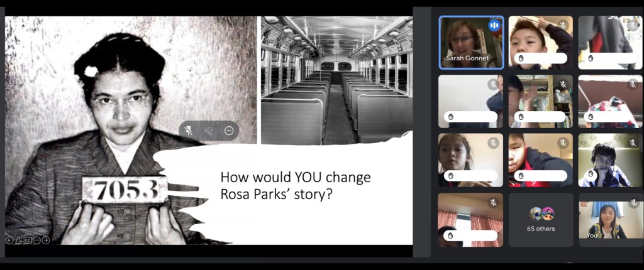The image size is (644, 270).
Task: Click the muted mic icon on top-right participant tile
Action: (632, 26)
